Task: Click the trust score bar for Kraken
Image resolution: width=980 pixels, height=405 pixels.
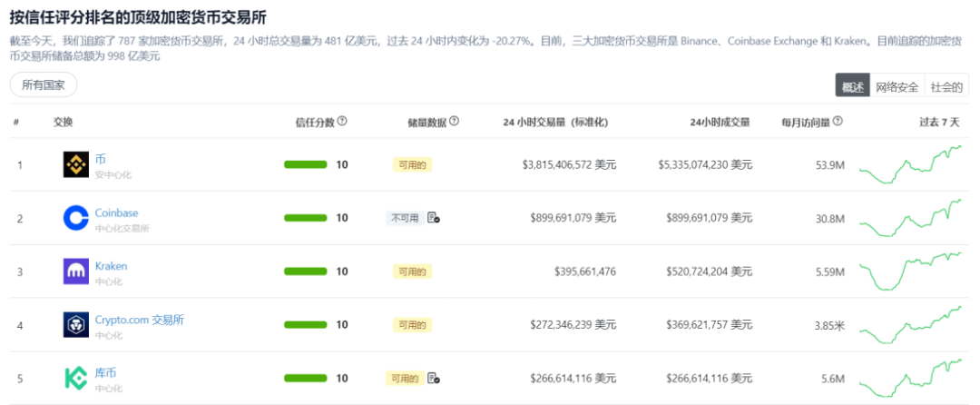Action: pyautogui.click(x=306, y=272)
